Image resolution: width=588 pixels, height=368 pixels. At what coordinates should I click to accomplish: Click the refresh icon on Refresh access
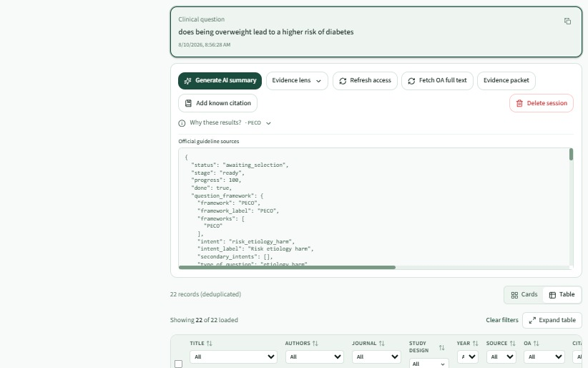[x=343, y=81]
